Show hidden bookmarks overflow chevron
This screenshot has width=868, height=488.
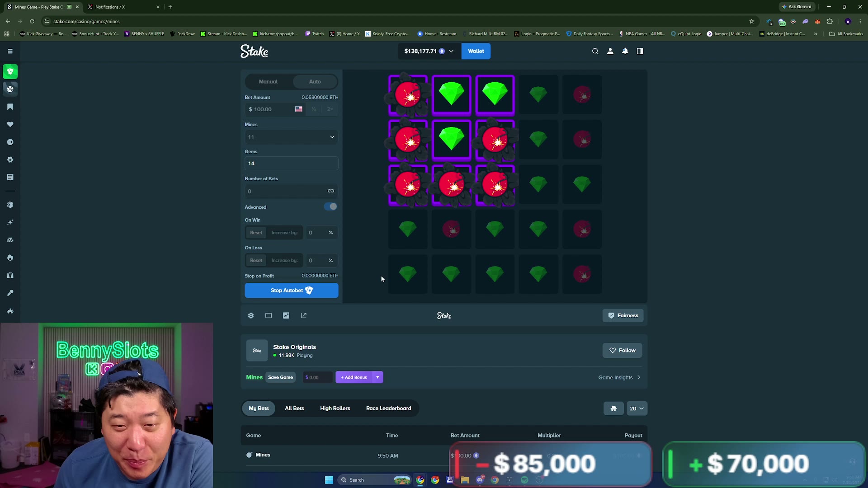pos(816,34)
